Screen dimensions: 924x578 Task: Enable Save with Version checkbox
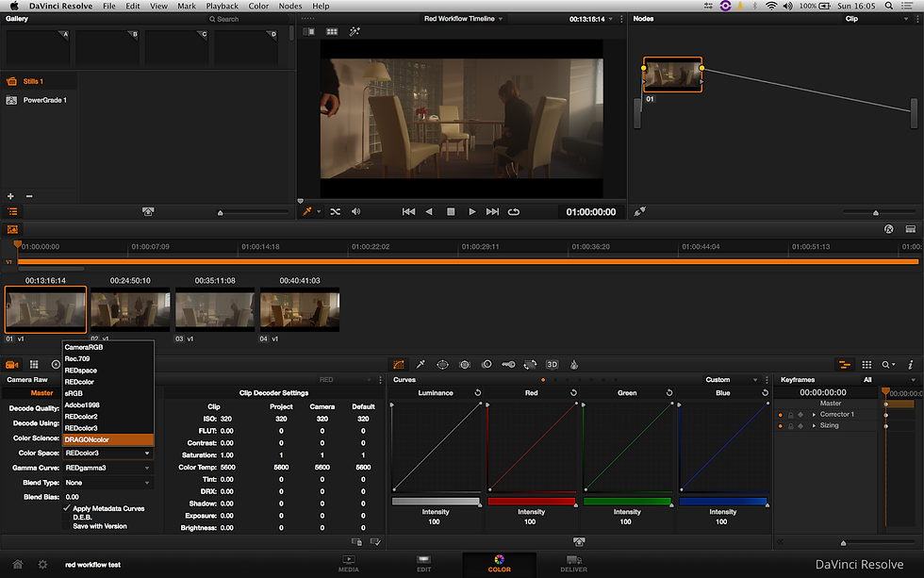67,526
